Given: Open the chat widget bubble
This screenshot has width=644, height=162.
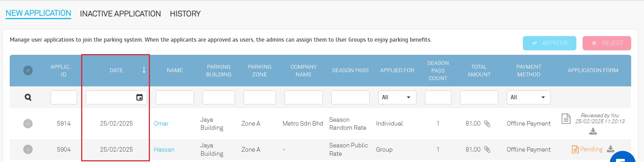Looking at the screenshot, I should (x=622, y=157).
